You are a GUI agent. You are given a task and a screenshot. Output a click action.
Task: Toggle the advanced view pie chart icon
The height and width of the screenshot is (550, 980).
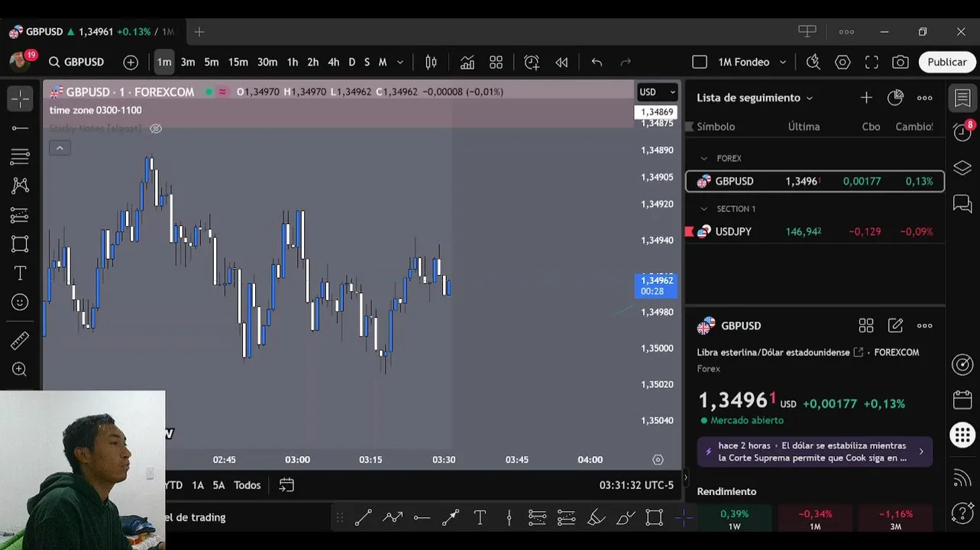click(895, 98)
